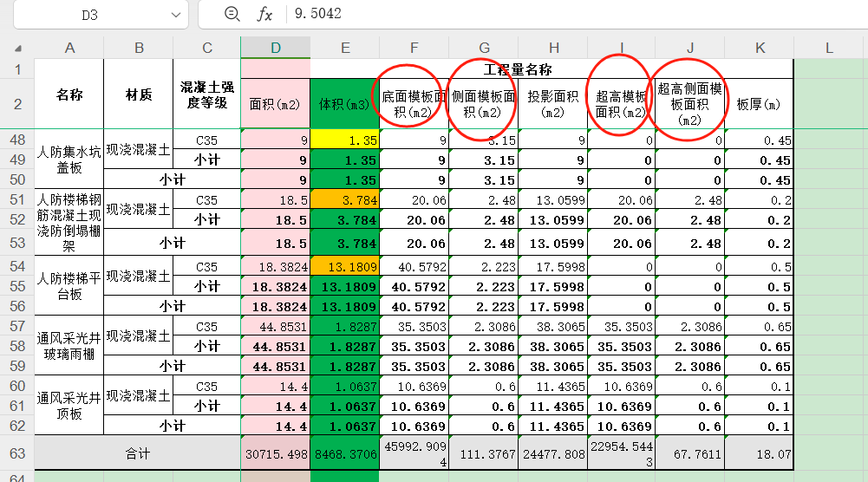Select cell 17.5998 in row 54

pyautogui.click(x=553, y=267)
